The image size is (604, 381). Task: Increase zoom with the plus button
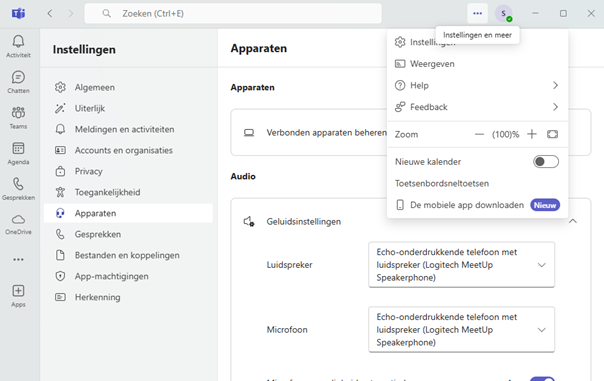(x=532, y=134)
